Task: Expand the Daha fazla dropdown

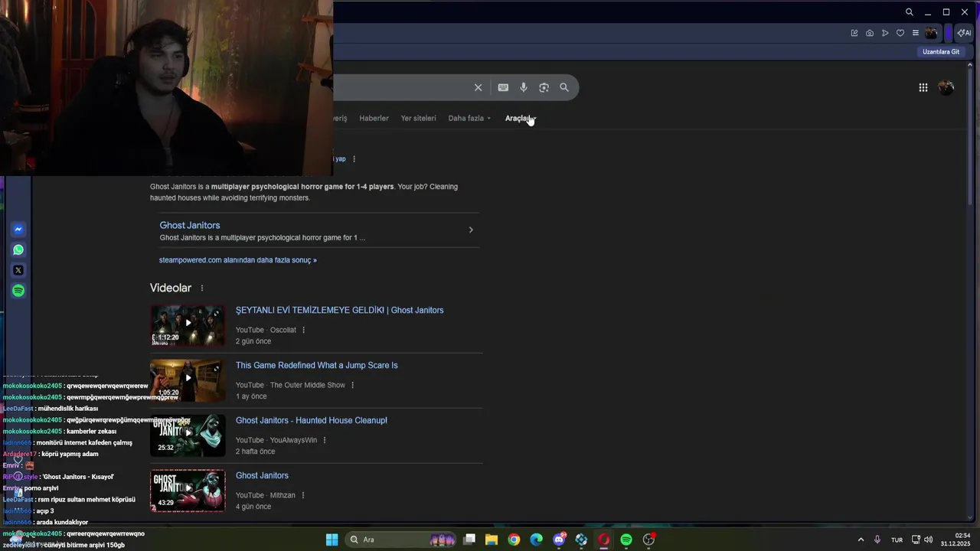Action: 469,119
